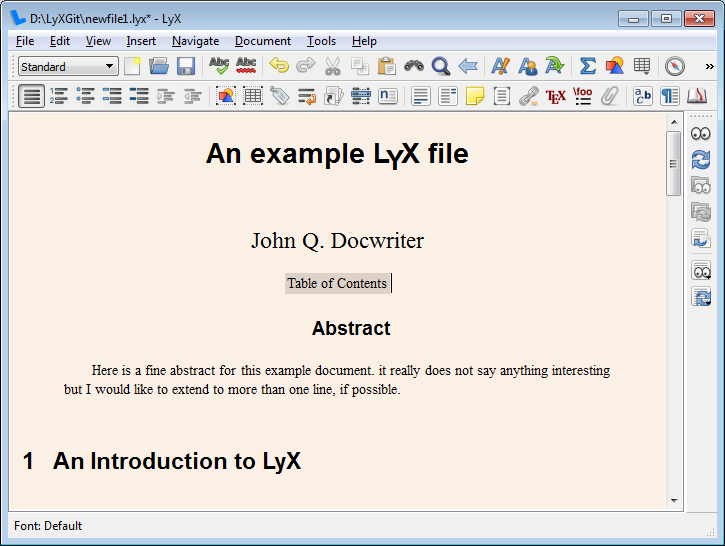Insert math with sigma icon
The height and width of the screenshot is (546, 725).
tap(588, 66)
